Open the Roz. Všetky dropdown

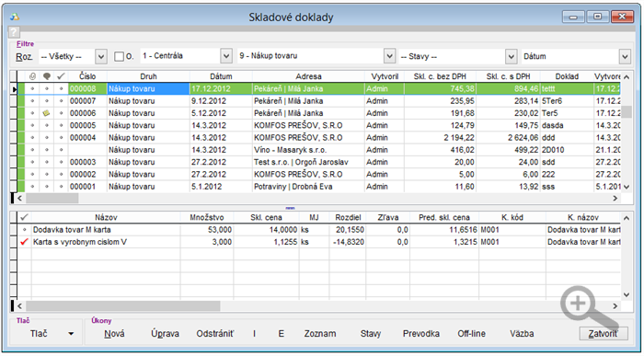101,57
